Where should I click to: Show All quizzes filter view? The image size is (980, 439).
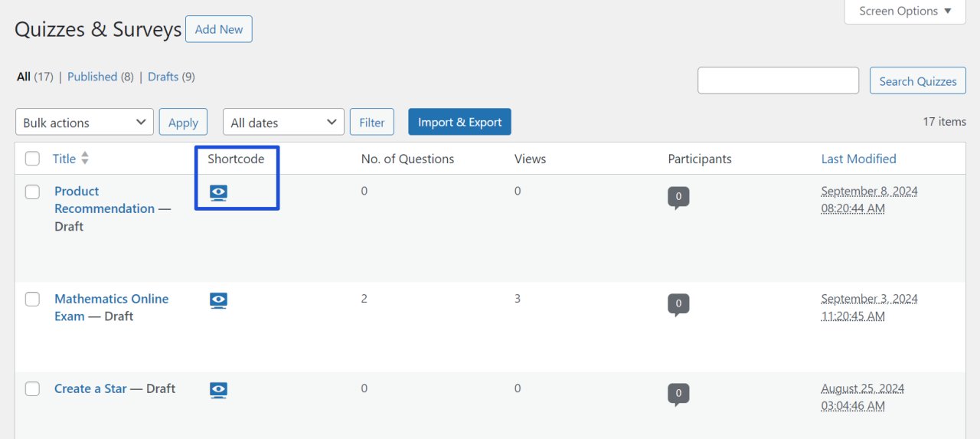[x=24, y=77]
